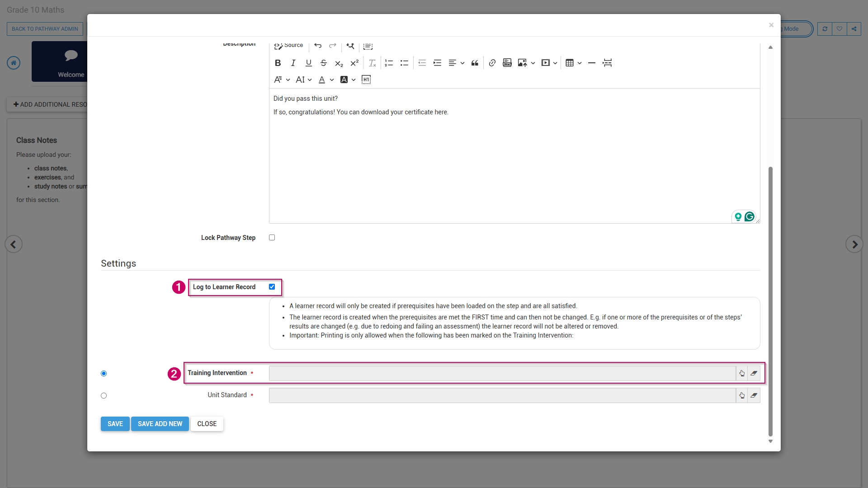Viewport: 868px width, 488px height.
Task: Open lookup for Unit Standard field
Action: [x=742, y=395]
